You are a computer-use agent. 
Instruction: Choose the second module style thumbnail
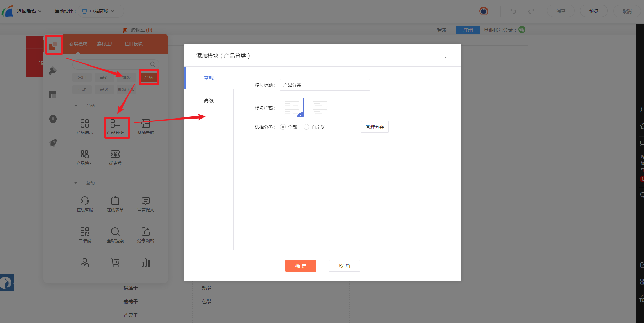coord(319,107)
